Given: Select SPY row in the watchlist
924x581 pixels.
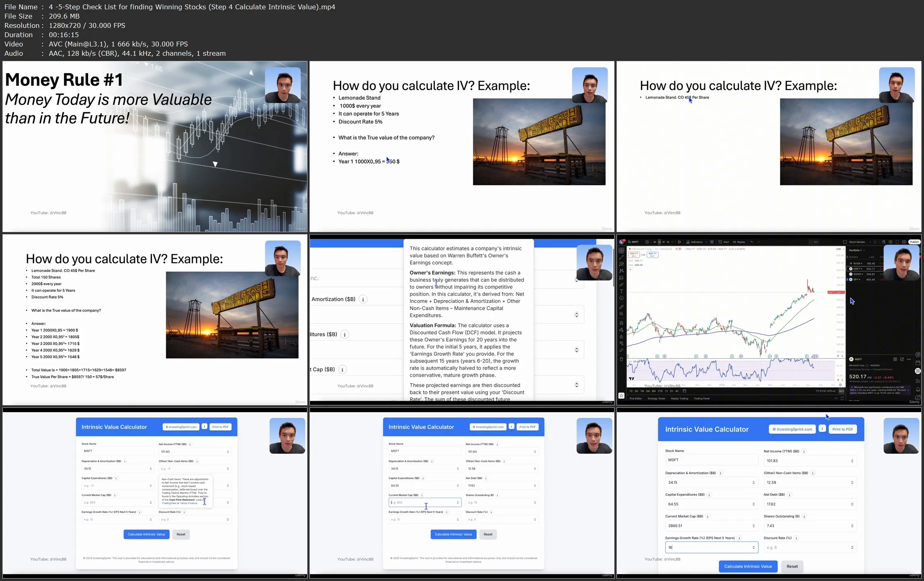Looking at the screenshot, I should 865,279.
